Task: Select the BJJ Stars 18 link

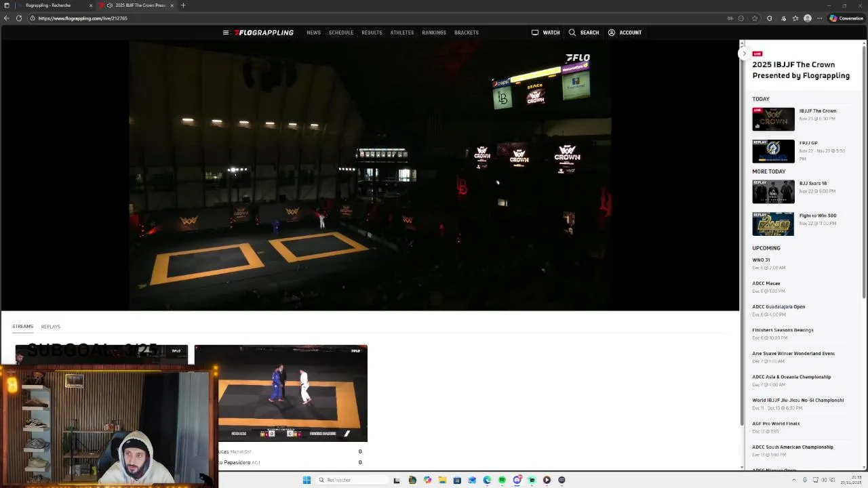Action: 812,183
